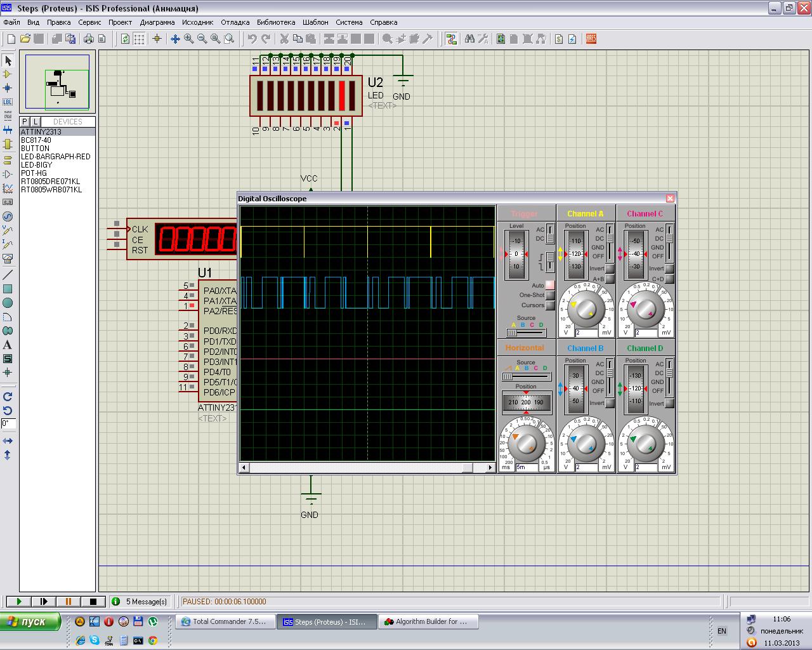Toggle the Auto trigger button
This screenshot has height=650, width=812.
tap(549, 286)
